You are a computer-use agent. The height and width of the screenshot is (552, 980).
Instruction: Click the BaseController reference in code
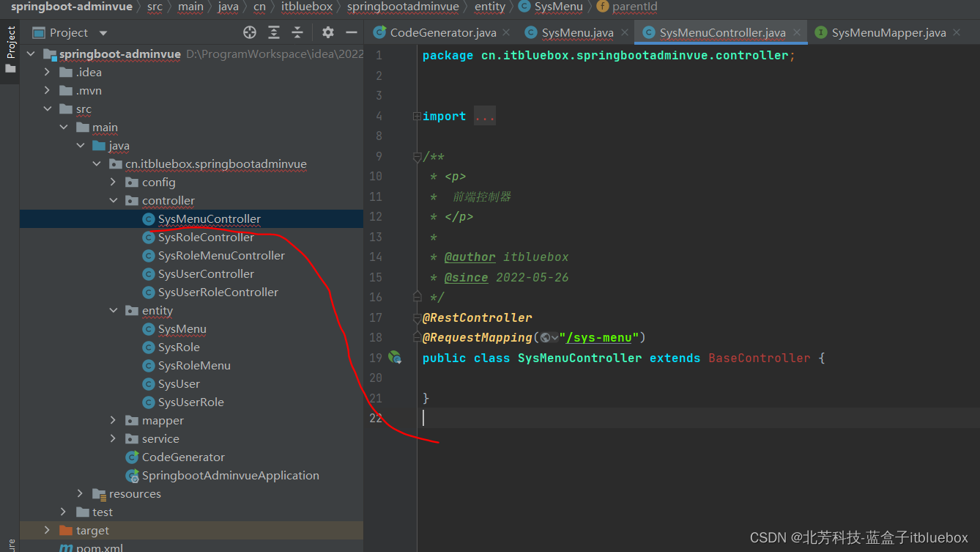pos(760,358)
